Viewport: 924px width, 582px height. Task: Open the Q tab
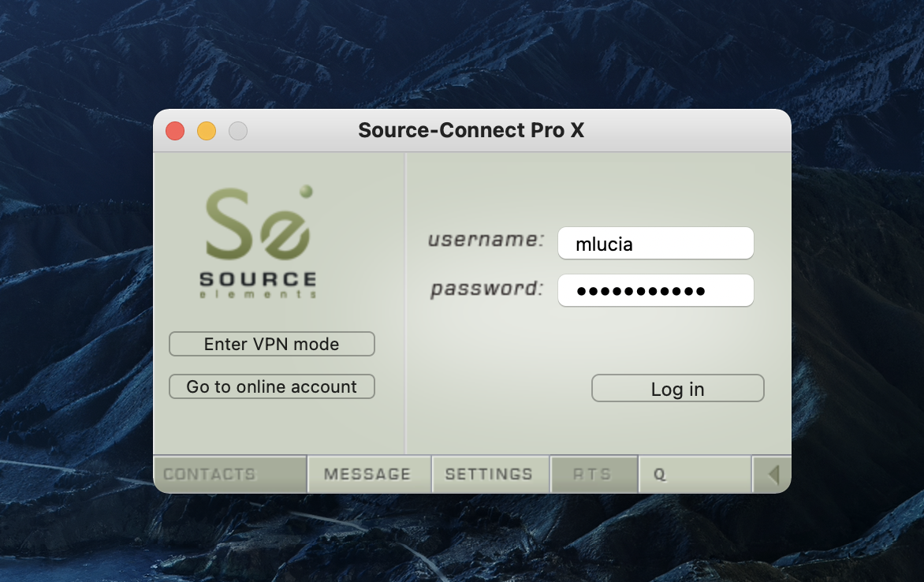click(x=694, y=474)
